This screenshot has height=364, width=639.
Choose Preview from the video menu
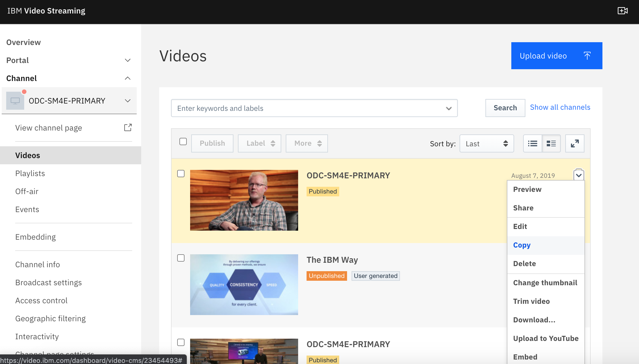coord(546,189)
